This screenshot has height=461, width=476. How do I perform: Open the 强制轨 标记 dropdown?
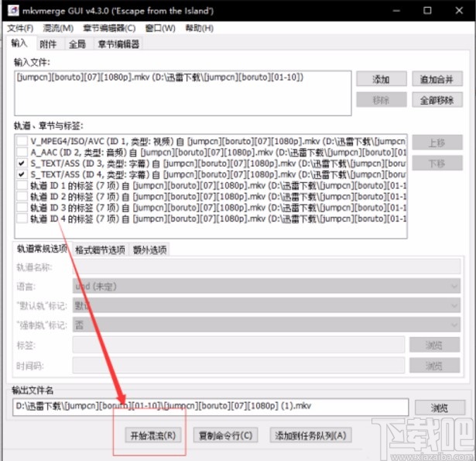click(267, 325)
